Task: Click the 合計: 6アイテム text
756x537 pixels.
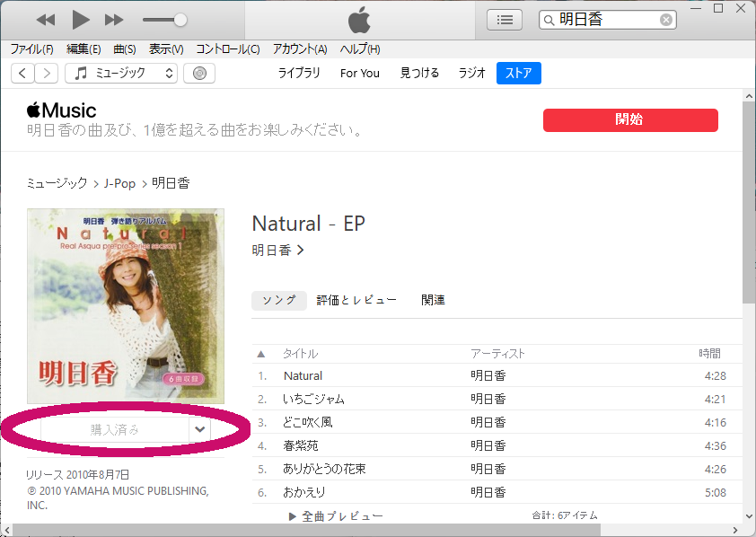Action: (x=565, y=515)
